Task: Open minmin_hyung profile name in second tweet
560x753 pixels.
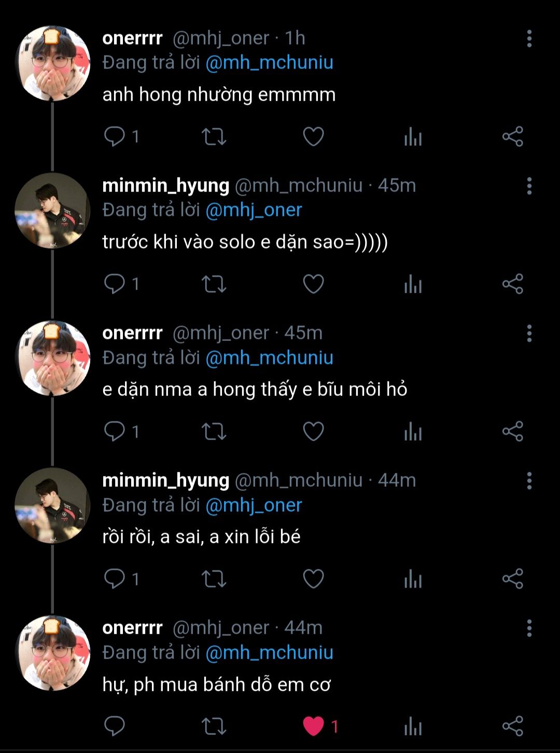Action: (165, 185)
